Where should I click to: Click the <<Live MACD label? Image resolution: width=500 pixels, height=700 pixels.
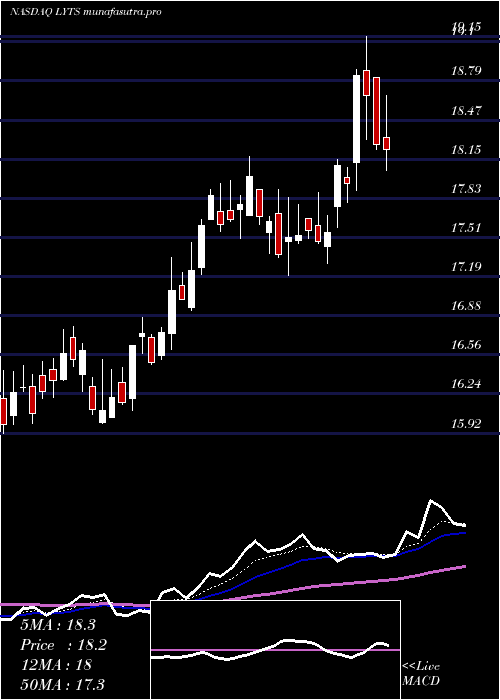421,674
